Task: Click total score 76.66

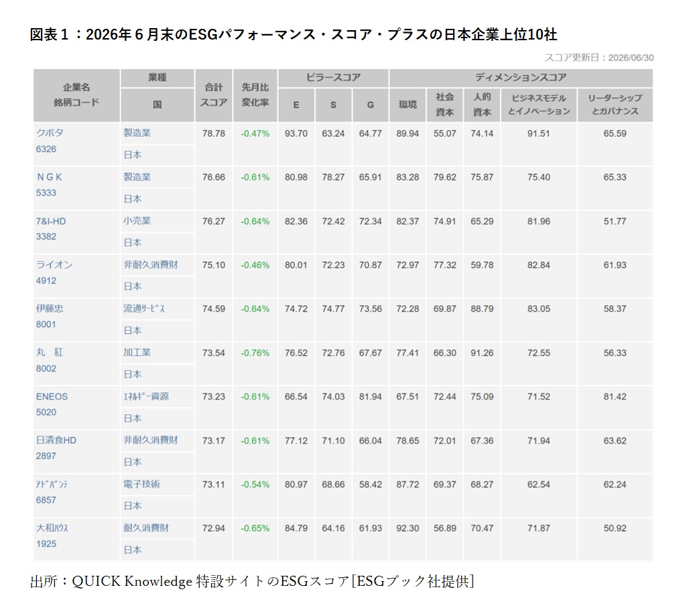Action: point(214,177)
